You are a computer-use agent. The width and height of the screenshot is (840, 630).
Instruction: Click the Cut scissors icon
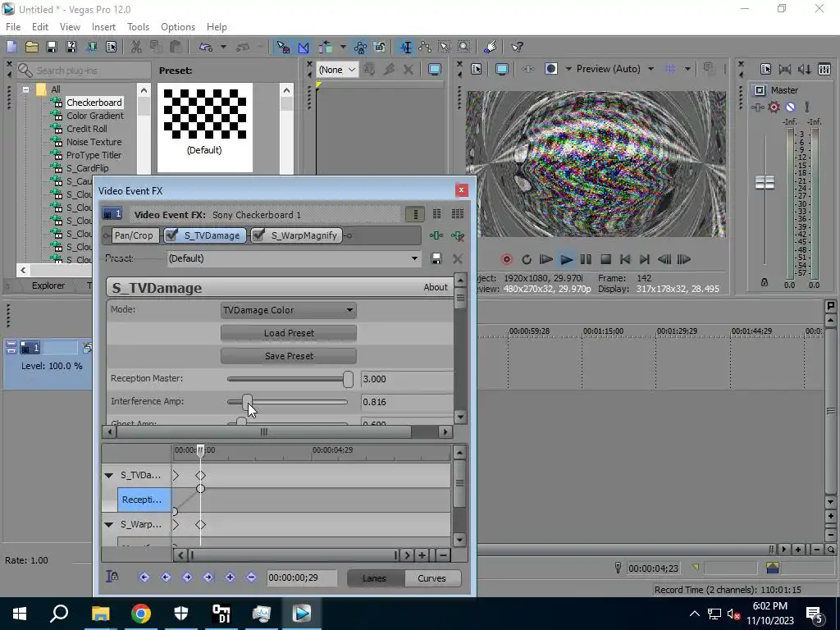[136, 47]
